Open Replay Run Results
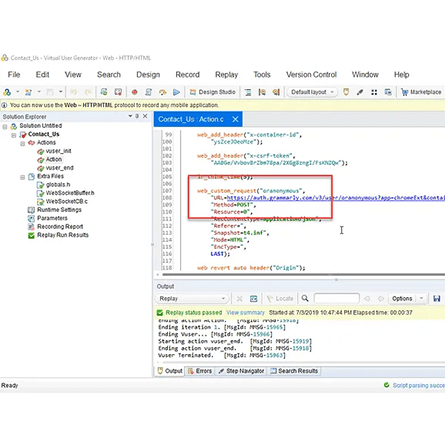 click(63, 235)
